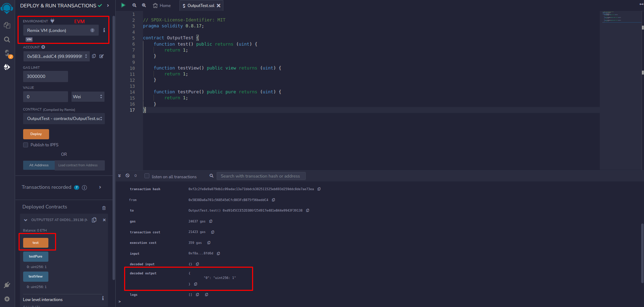
Task: Select the Deploy & run transactions sidebar icon
Action: click(x=7, y=67)
